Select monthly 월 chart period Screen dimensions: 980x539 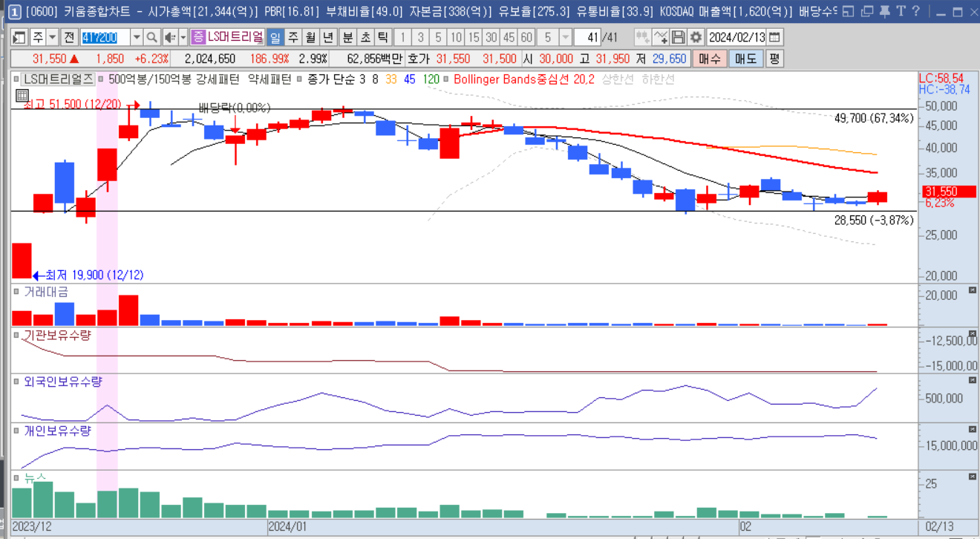(x=310, y=37)
